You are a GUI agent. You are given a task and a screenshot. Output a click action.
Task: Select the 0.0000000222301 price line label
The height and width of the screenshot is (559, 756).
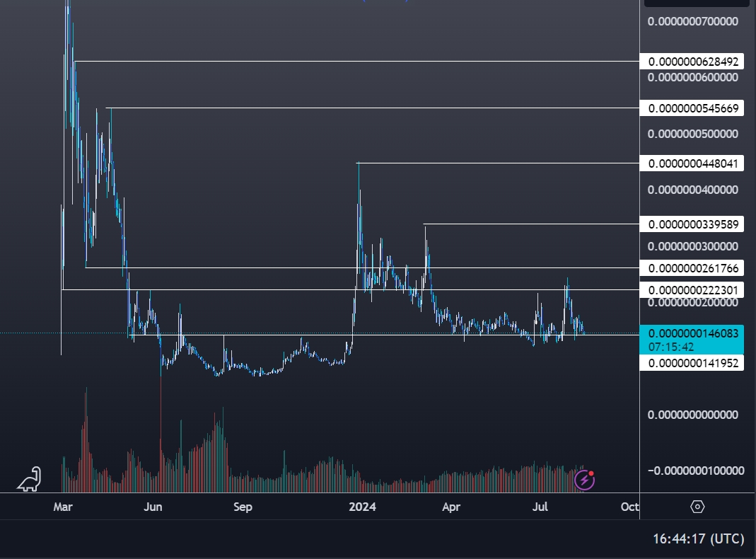tap(692, 290)
